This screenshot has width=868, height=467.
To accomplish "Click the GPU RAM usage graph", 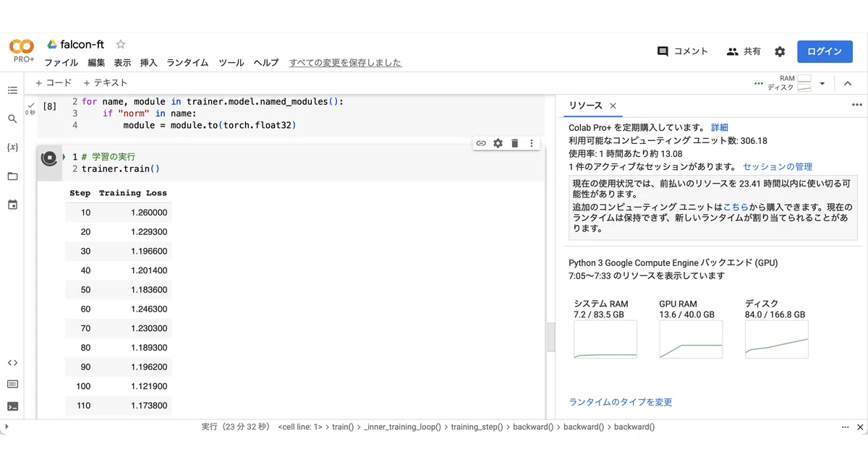I will pos(691,339).
